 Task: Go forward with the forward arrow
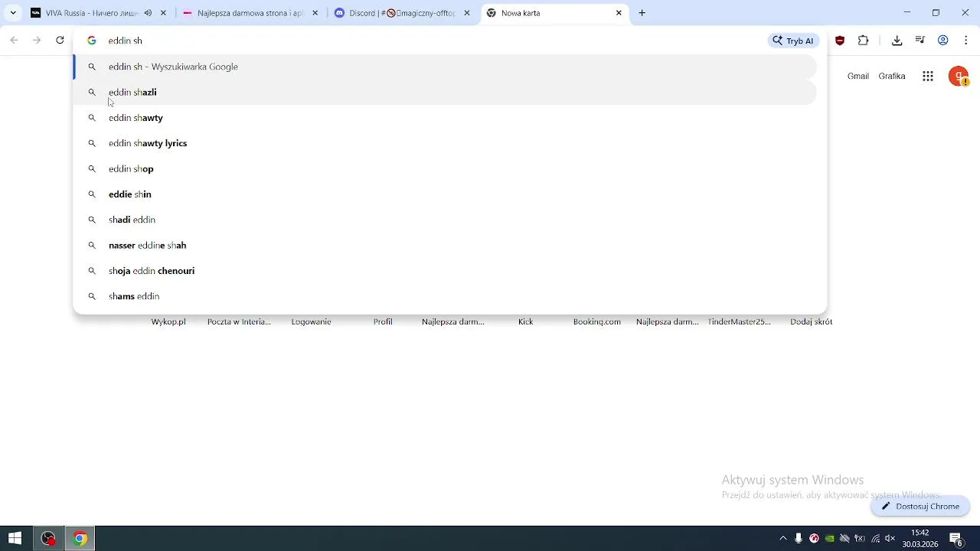pyautogui.click(x=37, y=41)
